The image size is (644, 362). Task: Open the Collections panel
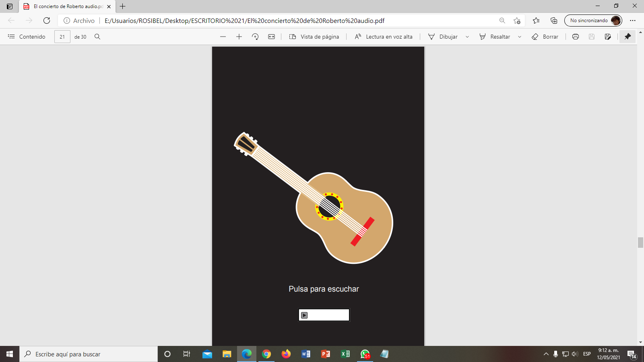[x=554, y=21]
